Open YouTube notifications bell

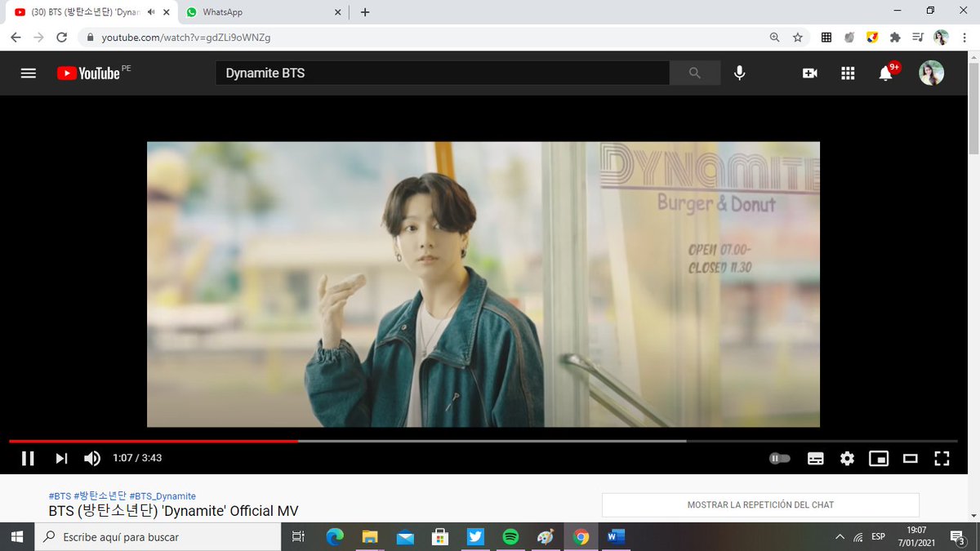[885, 73]
